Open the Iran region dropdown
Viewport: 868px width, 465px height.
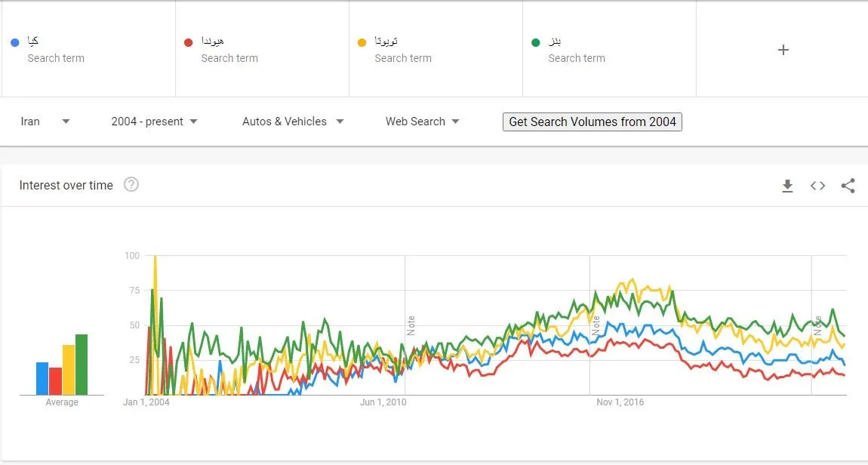tap(45, 122)
